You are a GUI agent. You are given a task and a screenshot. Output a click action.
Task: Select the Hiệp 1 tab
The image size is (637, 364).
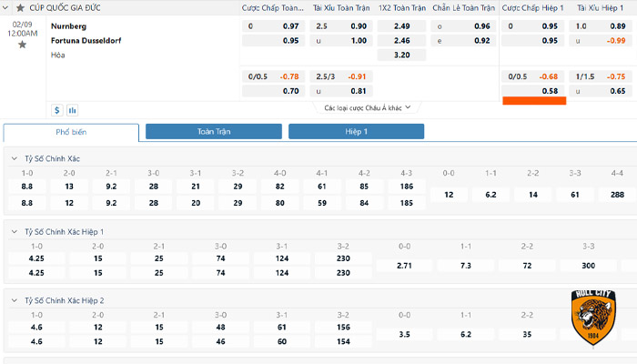click(x=356, y=132)
